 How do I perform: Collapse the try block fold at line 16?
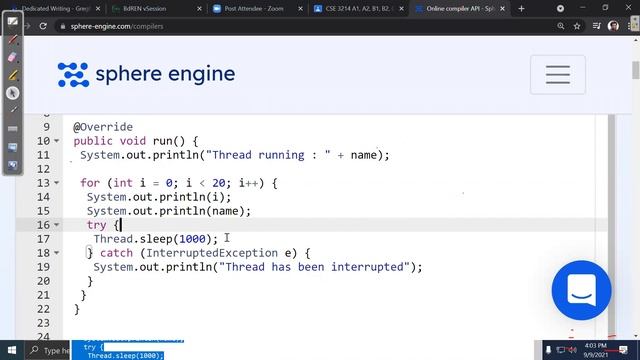pyautogui.click(x=57, y=225)
